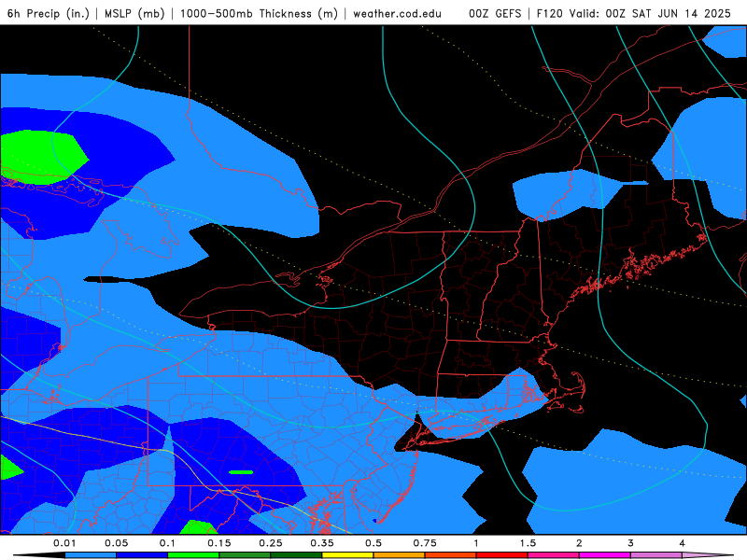The image size is (747, 560).
Task: Click the 'F120 Valid: 00Z SAT JUN 14 2025' text
Action: click(x=634, y=13)
